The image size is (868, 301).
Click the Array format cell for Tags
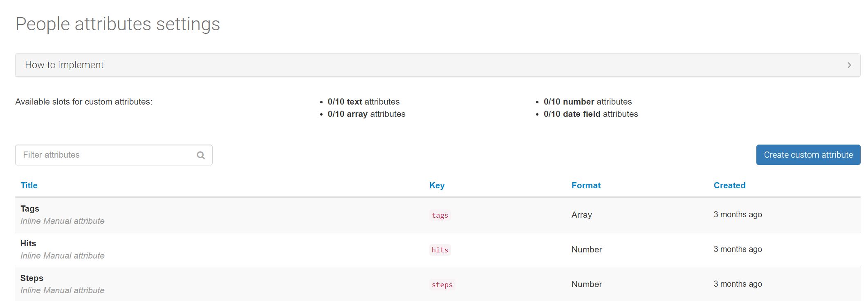[581, 215]
